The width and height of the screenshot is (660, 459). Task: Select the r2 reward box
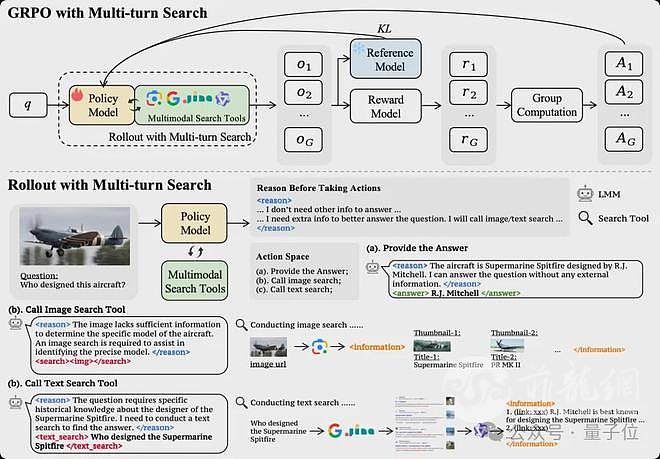tap(468, 92)
